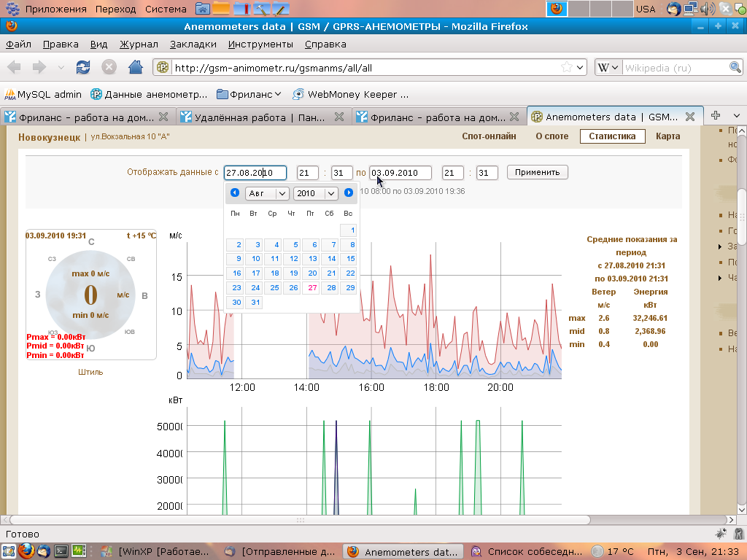This screenshot has width=747, height=560.
Task: Open the month dropdown showing Авг
Action: (x=268, y=193)
